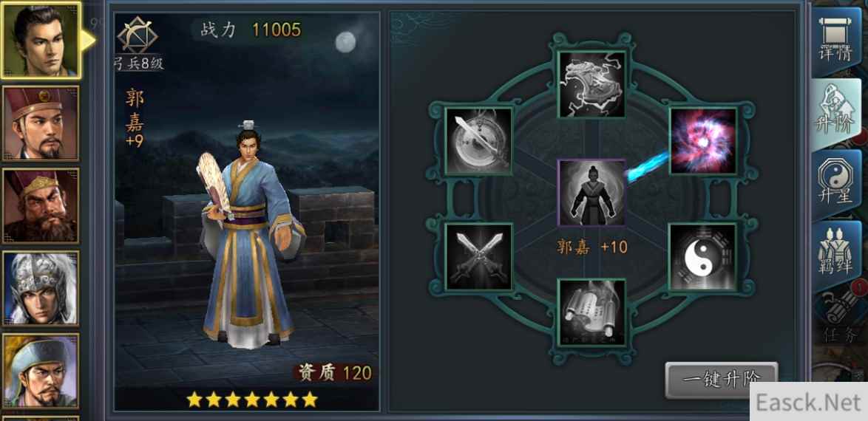Select the first hero portrait 郭嘉
Image resolution: width=868 pixels, height=421 pixels.
(41, 41)
